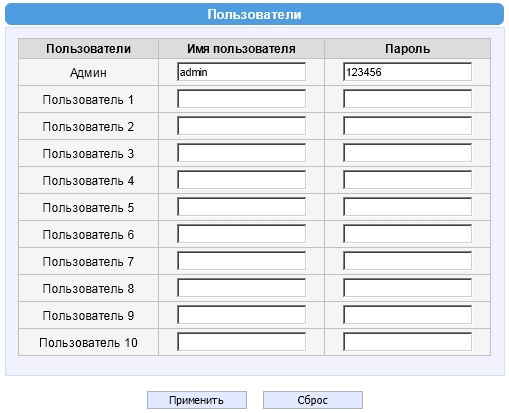Click the Применить button
The width and height of the screenshot is (509, 413).
click(x=197, y=400)
